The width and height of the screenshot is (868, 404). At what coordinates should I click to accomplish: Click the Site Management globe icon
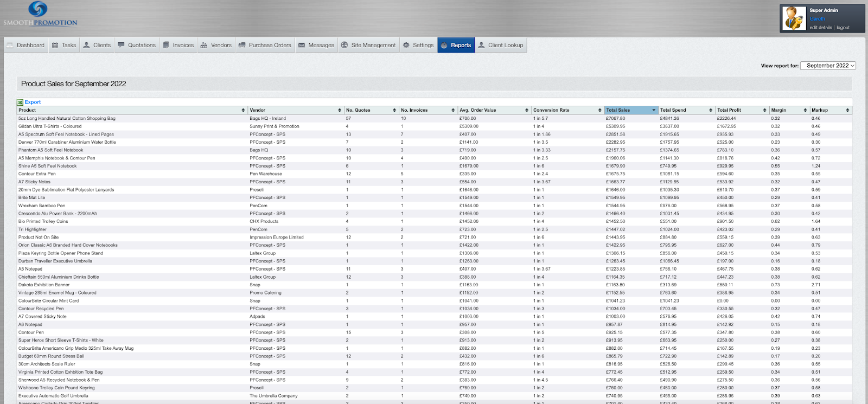tap(344, 45)
